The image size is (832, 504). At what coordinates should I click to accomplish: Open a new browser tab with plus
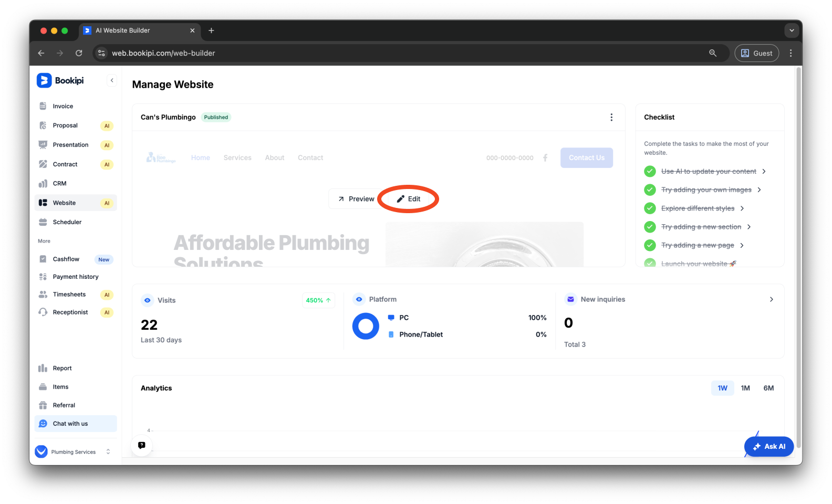211,30
